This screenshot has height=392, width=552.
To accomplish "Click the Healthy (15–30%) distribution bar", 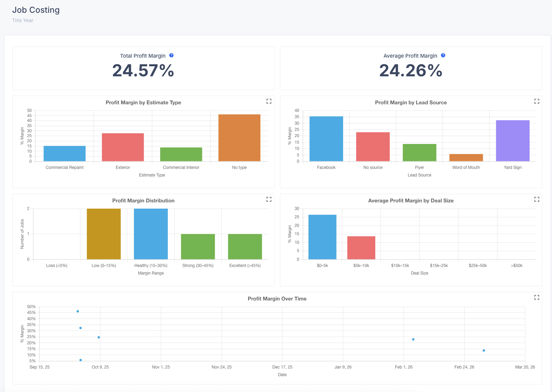I will 151,234.
